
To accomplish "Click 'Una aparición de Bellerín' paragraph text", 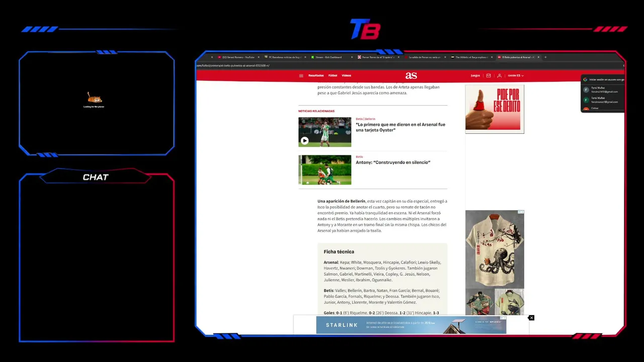I will tap(382, 216).
